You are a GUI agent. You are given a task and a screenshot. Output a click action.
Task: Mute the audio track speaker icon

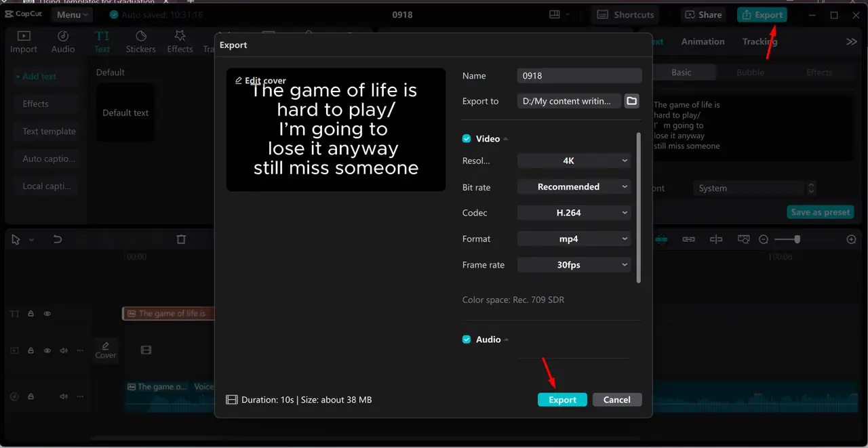point(64,396)
